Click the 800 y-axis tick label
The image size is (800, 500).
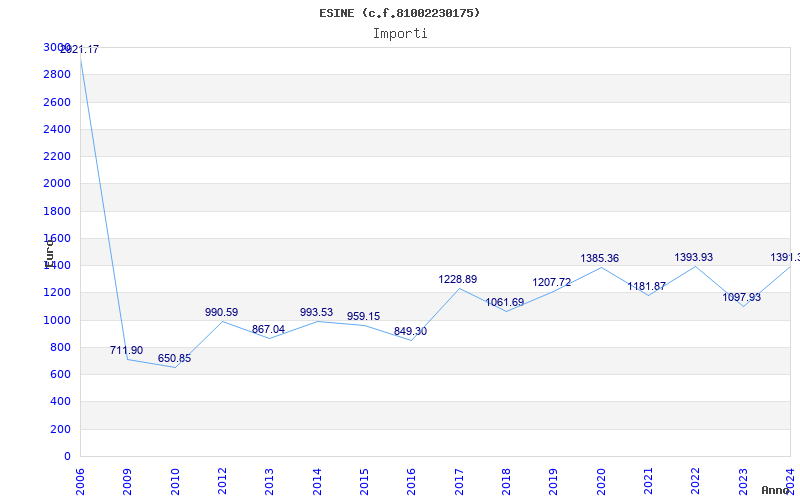click(x=60, y=347)
